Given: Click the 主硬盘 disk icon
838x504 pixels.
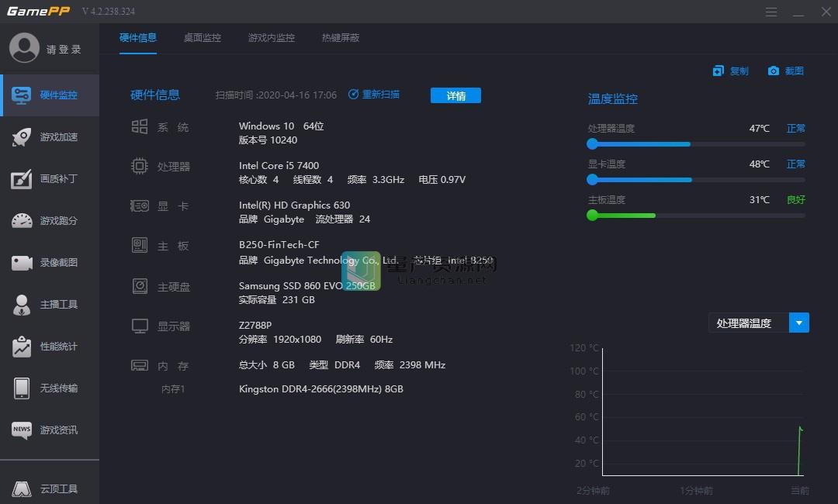Looking at the screenshot, I should 140,286.
